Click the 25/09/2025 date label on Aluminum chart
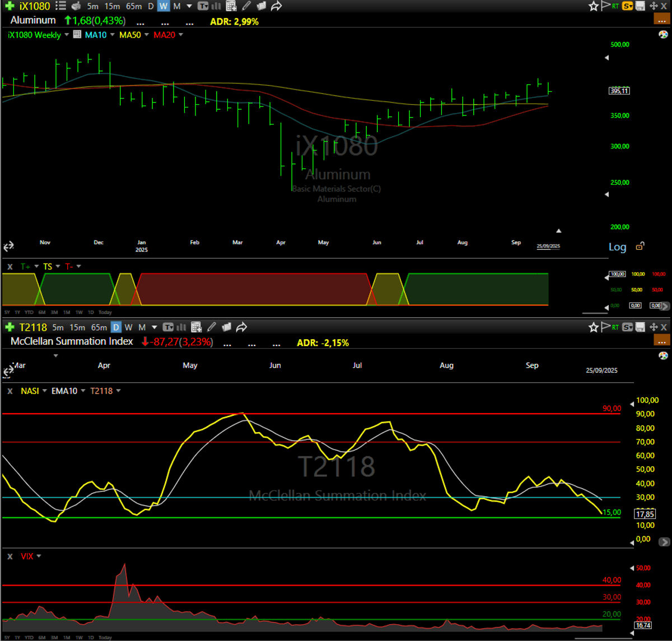Viewport: 672px width, 641px height. click(548, 246)
